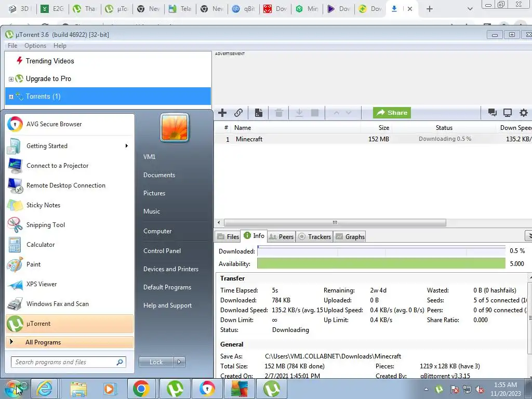Viewport: 532px width, 399px height.
Task: Click the Start orb on taskbar
Action: click(x=14, y=389)
